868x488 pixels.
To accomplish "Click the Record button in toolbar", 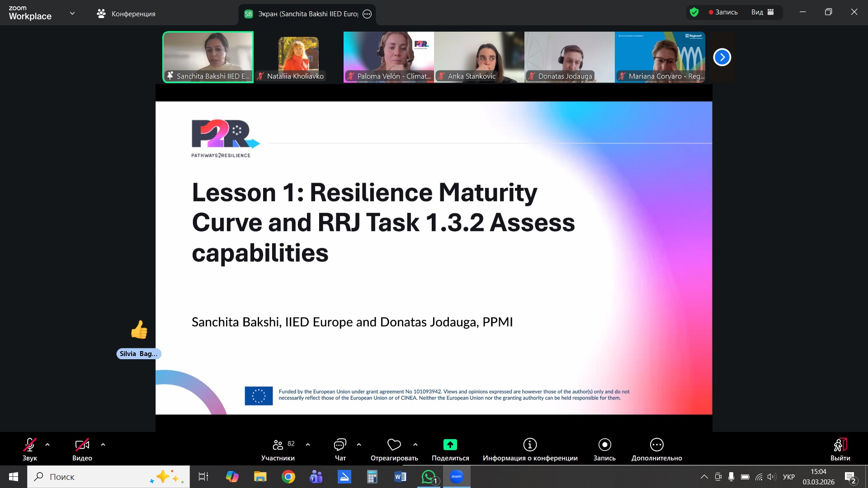I will click(604, 445).
